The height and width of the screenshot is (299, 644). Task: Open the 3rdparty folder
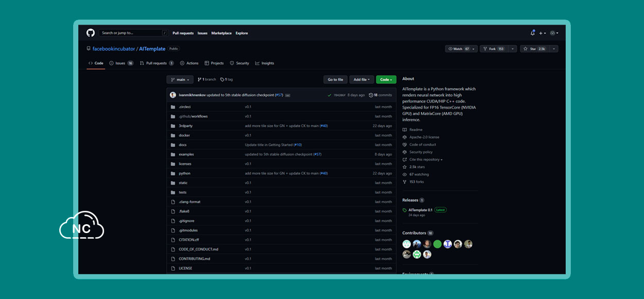pos(184,126)
